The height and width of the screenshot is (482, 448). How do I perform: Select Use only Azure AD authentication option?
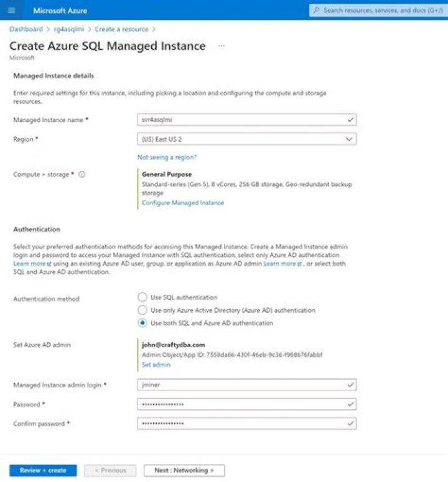coord(142,310)
